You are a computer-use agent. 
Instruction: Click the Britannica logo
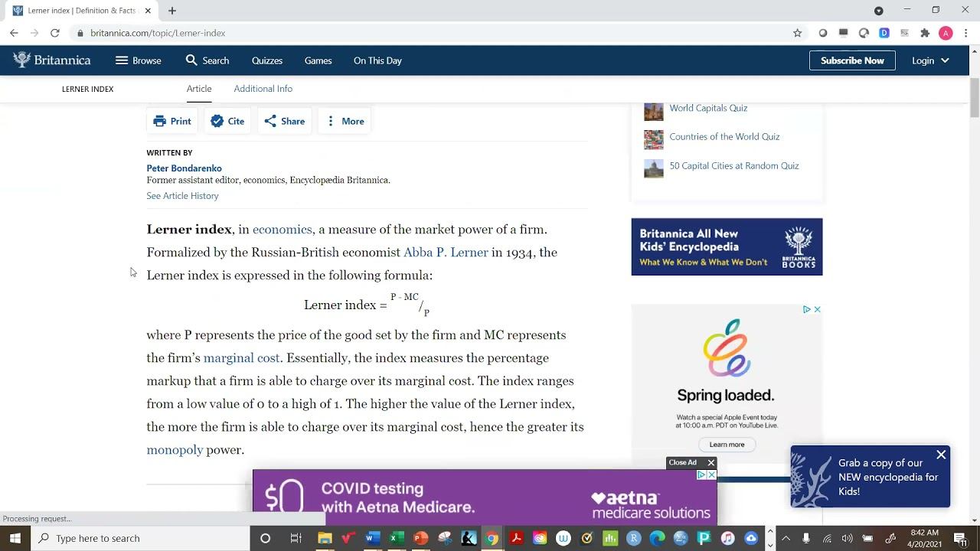pos(52,60)
